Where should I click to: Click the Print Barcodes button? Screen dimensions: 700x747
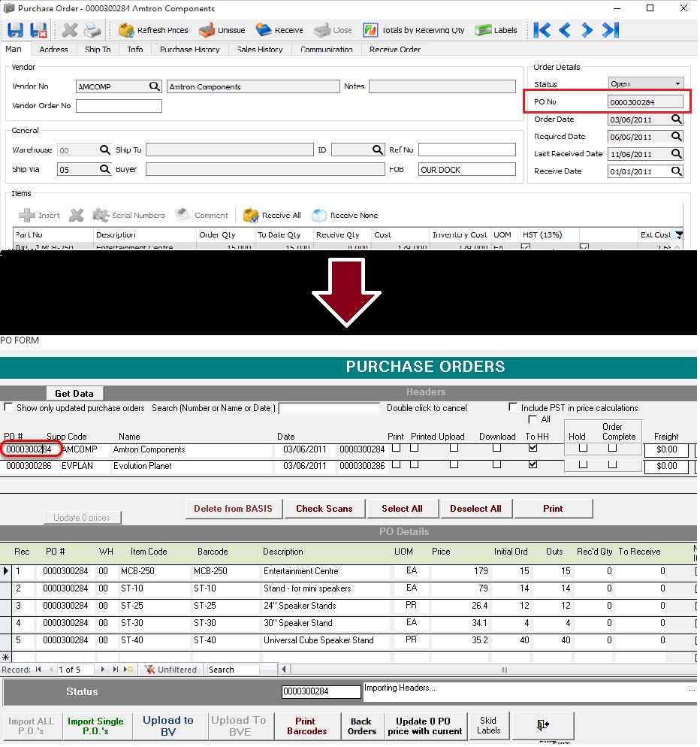tap(306, 726)
